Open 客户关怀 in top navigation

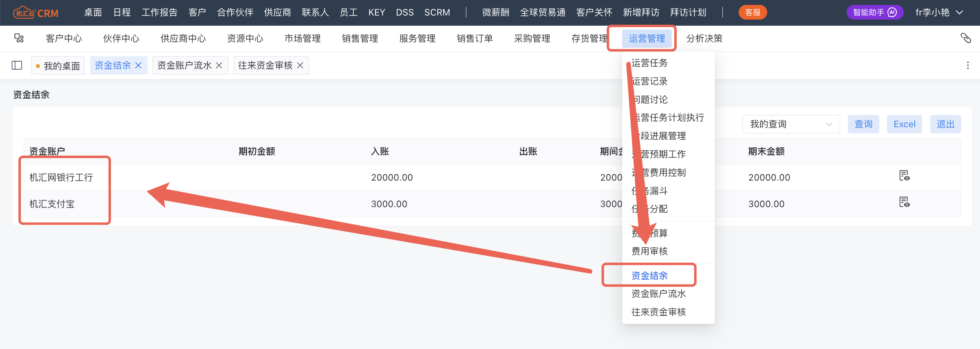pyautogui.click(x=594, y=13)
